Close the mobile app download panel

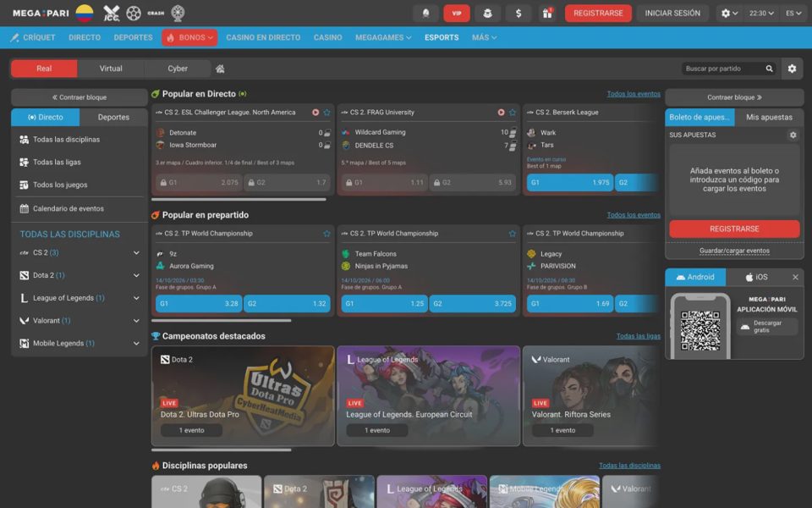pos(795,278)
